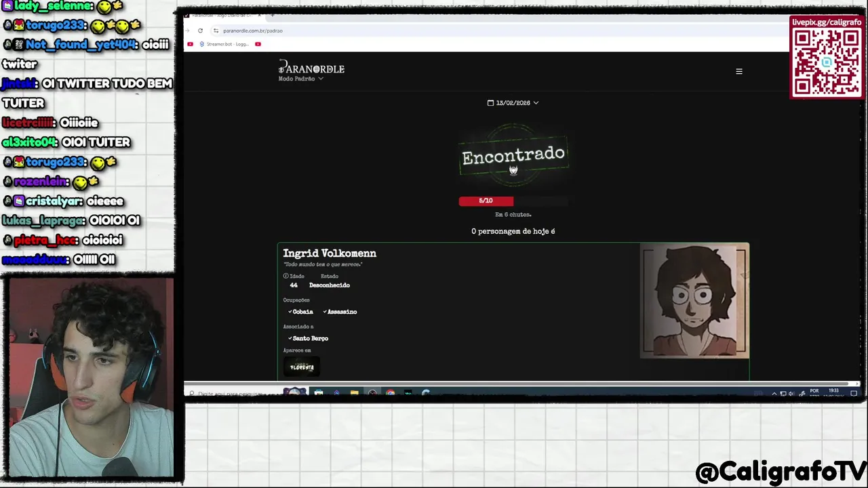Click chat username al3xito04
This screenshot has height=488, width=868.
tap(30, 142)
